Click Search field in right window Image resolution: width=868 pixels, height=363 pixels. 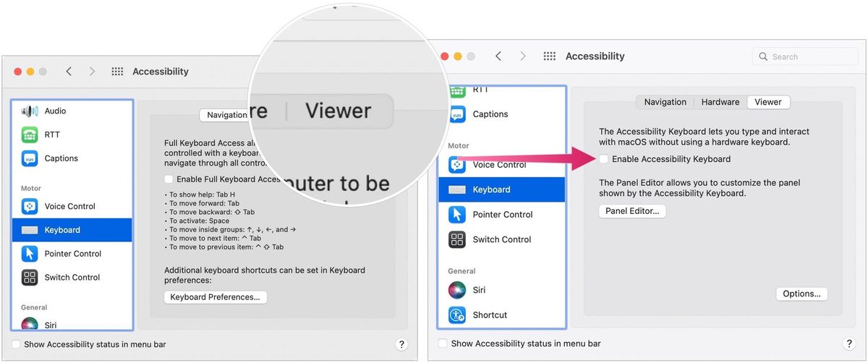(x=804, y=56)
